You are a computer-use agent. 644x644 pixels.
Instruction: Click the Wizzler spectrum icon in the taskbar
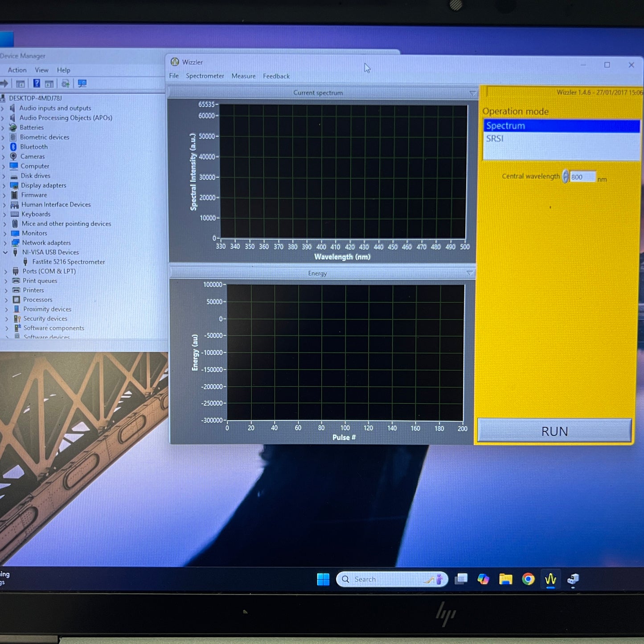pos(551,579)
